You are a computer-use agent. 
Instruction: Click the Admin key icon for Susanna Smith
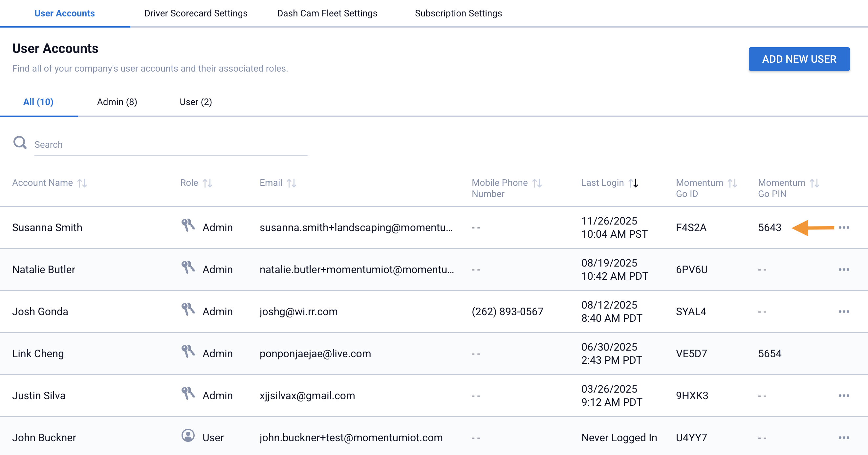coord(189,225)
